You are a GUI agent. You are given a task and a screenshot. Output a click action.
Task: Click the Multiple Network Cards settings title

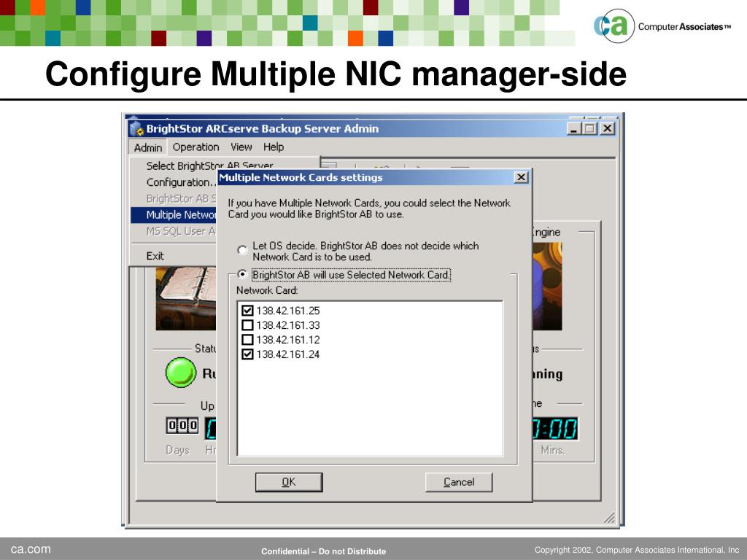pos(301,177)
